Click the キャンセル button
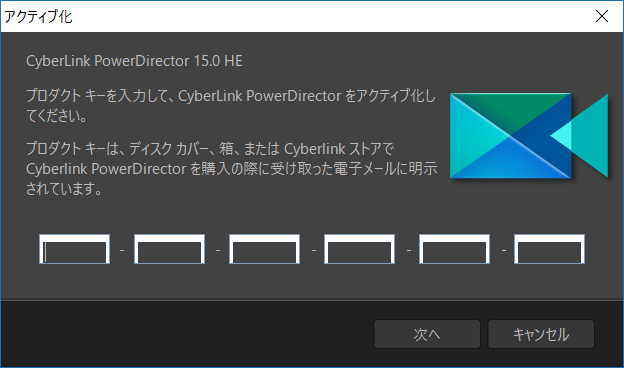624x368 pixels. [541, 334]
